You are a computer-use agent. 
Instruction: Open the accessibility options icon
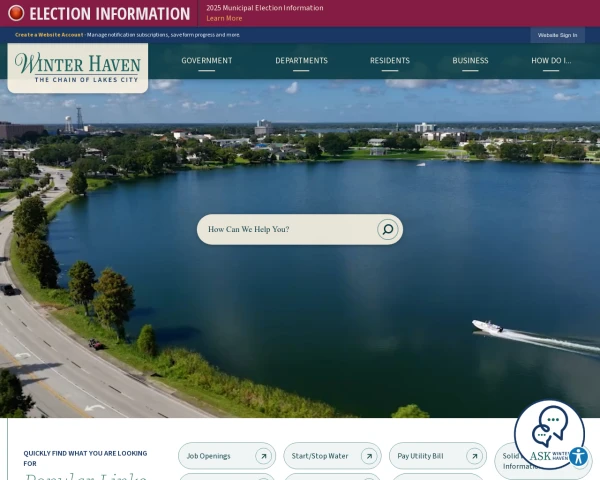578,456
